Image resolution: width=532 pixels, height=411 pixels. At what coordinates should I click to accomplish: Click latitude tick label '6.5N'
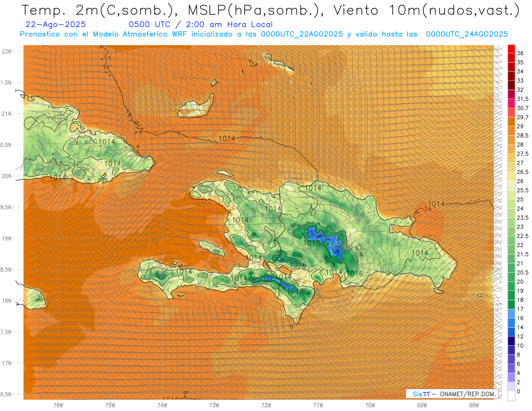click(6, 394)
